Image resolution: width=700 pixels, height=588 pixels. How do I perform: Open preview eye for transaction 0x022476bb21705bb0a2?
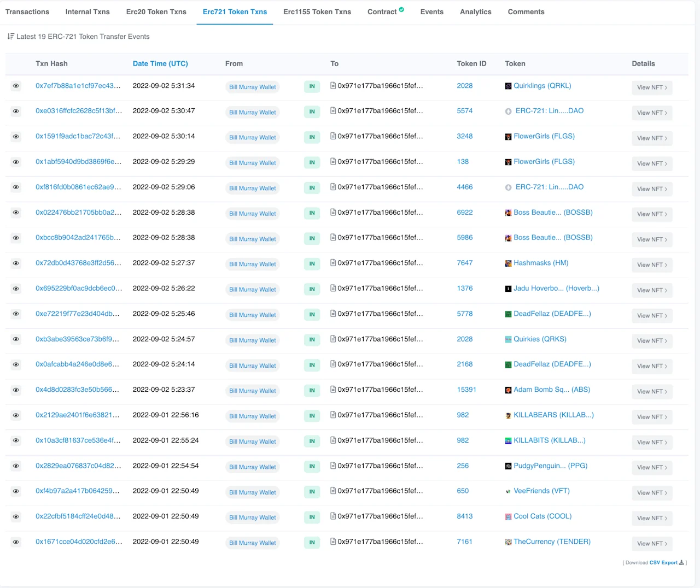click(16, 213)
